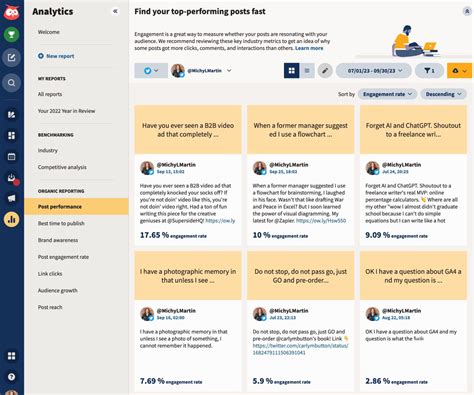Viewport: 474px width, 395px height.
Task: Click the Learn more link
Action: click(309, 48)
